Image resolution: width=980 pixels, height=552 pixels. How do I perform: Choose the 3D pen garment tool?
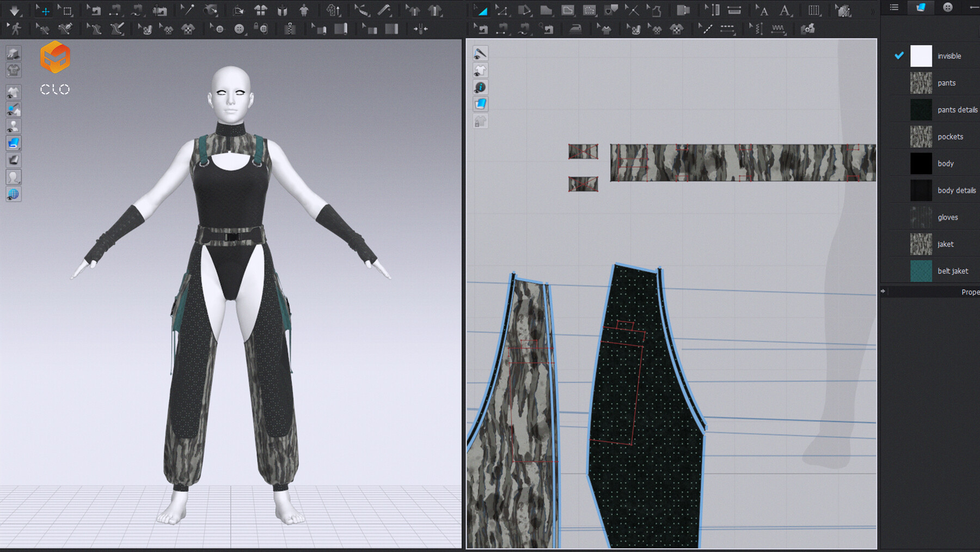[x=65, y=29]
